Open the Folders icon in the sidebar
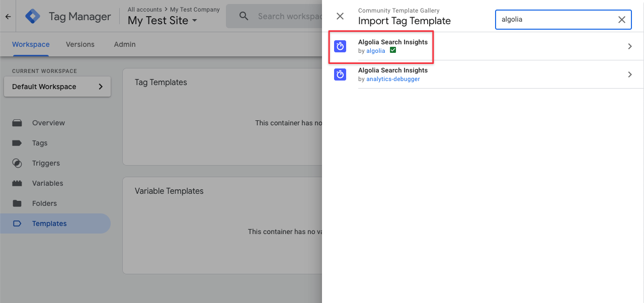Viewport: 644px width, 303px height. tap(17, 203)
